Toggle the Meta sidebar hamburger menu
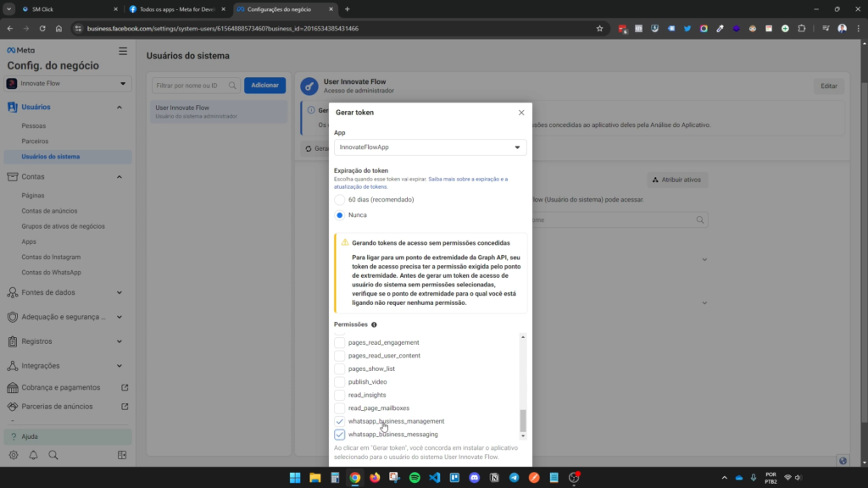 point(123,51)
